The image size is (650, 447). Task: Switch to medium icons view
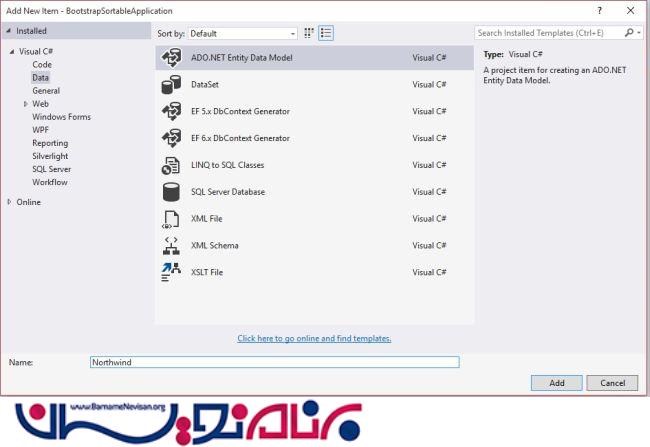tap(309, 33)
